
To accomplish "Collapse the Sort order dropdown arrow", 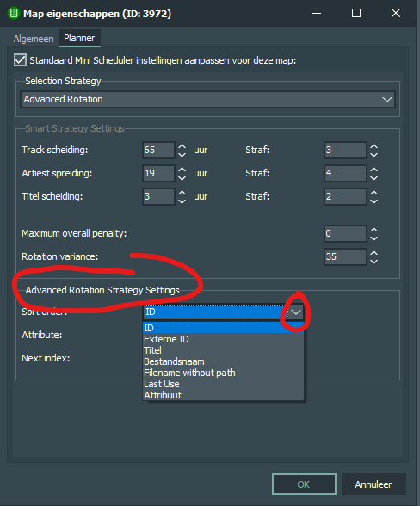I will click(296, 312).
